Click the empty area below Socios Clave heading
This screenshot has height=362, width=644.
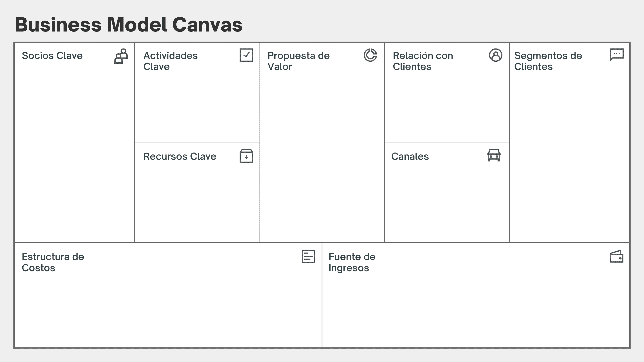[74, 150]
